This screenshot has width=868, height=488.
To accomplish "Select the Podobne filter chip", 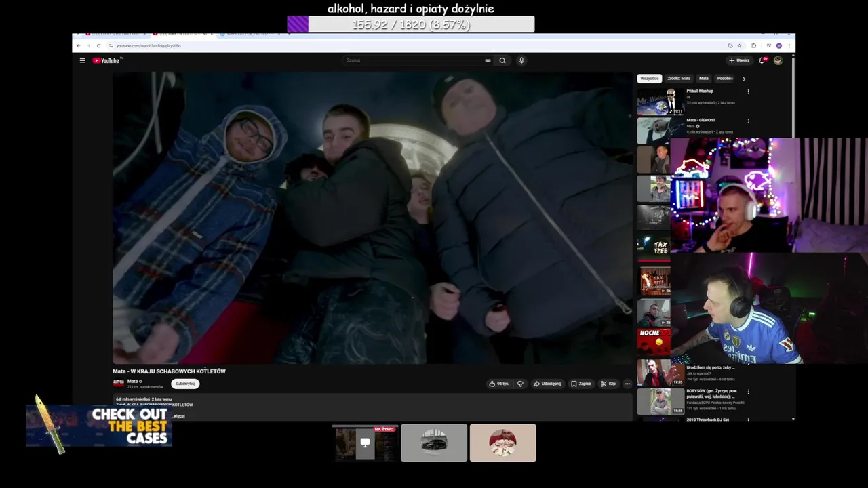I will coord(725,79).
